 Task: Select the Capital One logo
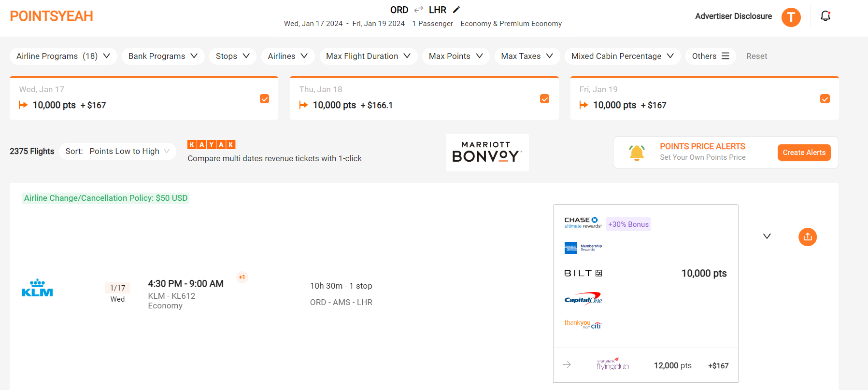coord(583,299)
